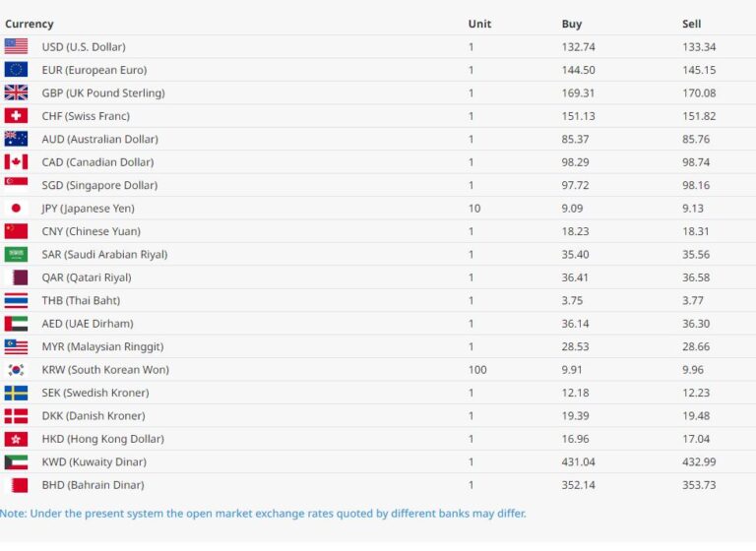756x551 pixels.
Task: Click the Japanese flag icon
Action: (x=16, y=209)
